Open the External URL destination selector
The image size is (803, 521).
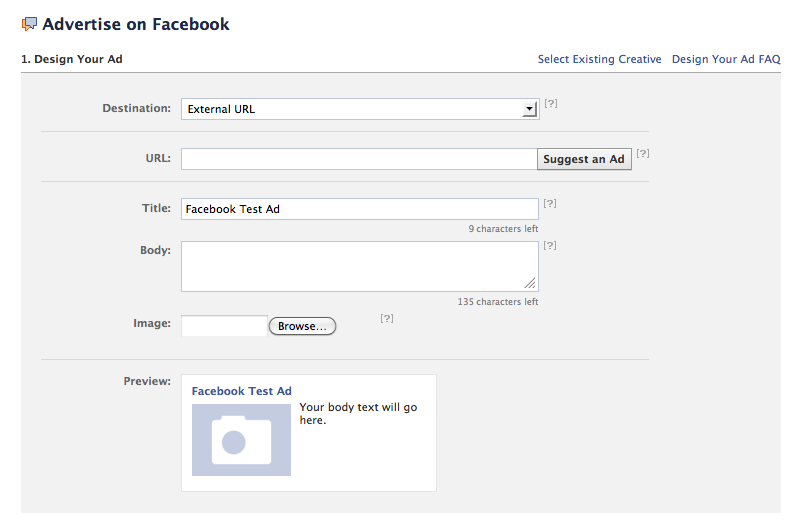[360, 109]
